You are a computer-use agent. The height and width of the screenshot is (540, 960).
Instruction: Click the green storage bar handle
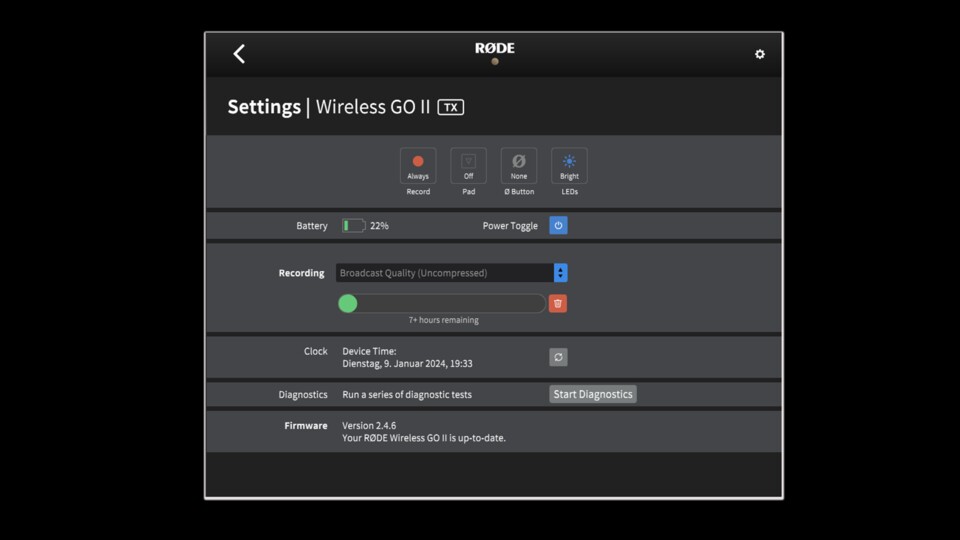[348, 303]
